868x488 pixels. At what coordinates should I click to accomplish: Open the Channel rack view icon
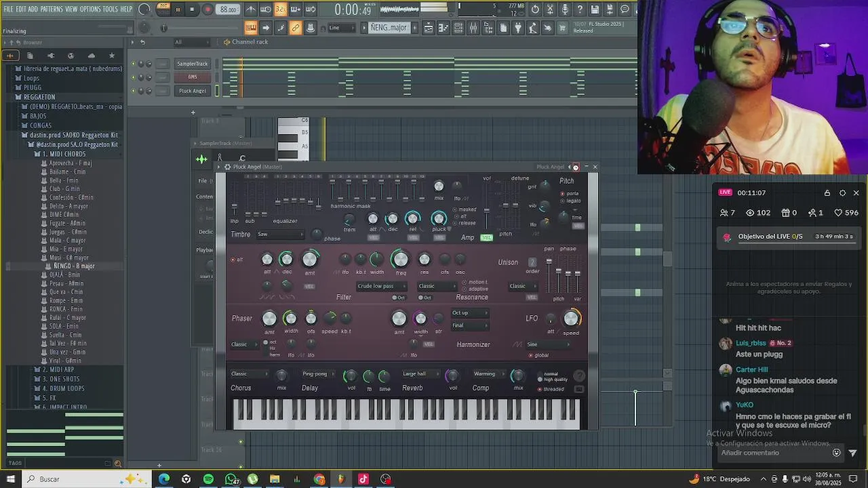pyautogui.click(x=458, y=28)
